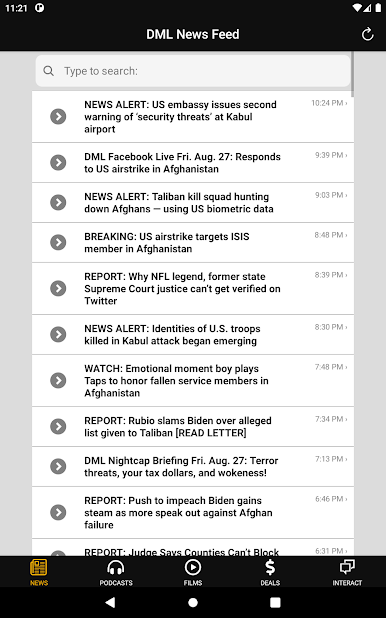The width and height of the screenshot is (386, 618).
Task: Tap the search magnifier icon
Action: tap(49, 71)
